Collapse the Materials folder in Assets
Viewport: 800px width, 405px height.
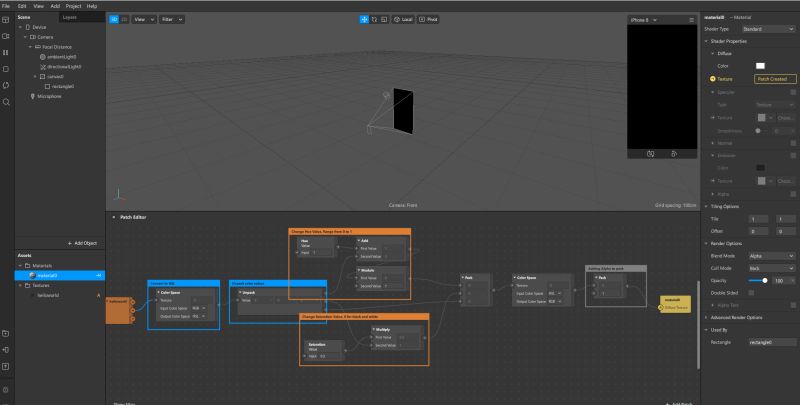coord(20,266)
